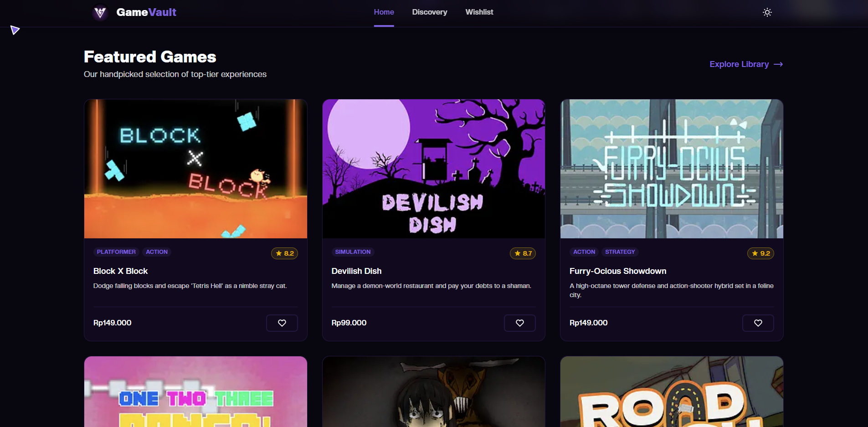Click heart icon on Furry-Ocious Showdown card
Viewport: 868px width, 427px height.
pyautogui.click(x=758, y=323)
